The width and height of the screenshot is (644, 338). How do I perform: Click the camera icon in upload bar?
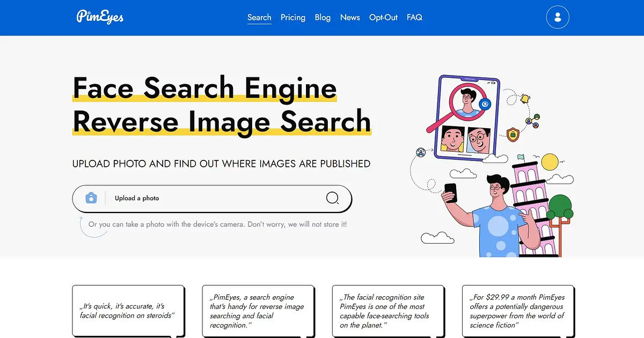click(x=91, y=198)
